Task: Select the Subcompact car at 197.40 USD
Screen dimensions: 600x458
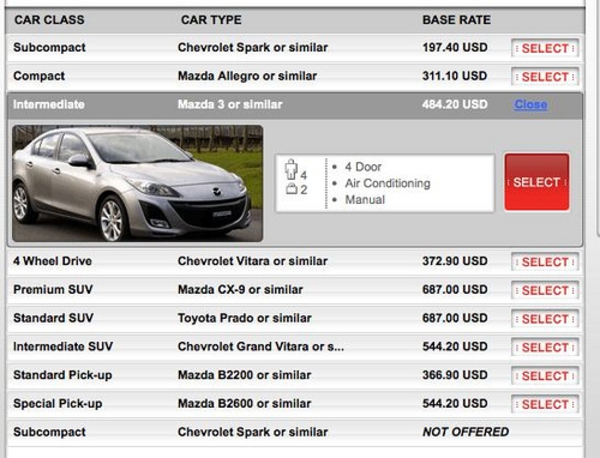Action: 544,48
